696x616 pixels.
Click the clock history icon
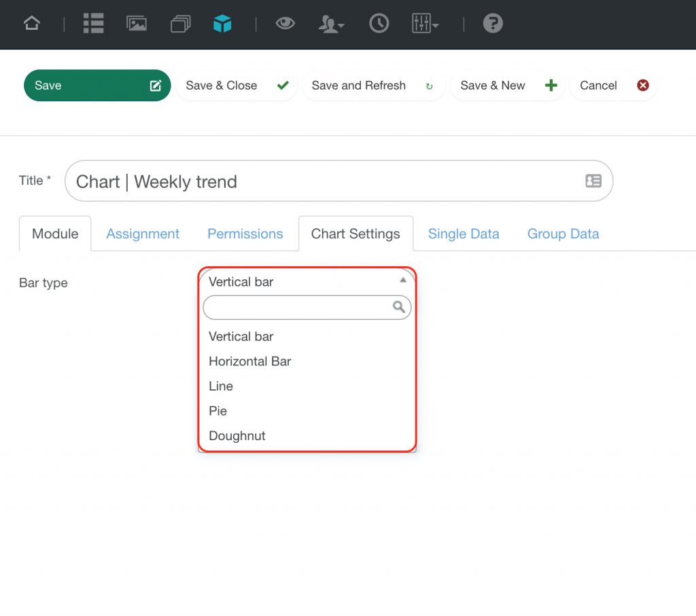(379, 23)
